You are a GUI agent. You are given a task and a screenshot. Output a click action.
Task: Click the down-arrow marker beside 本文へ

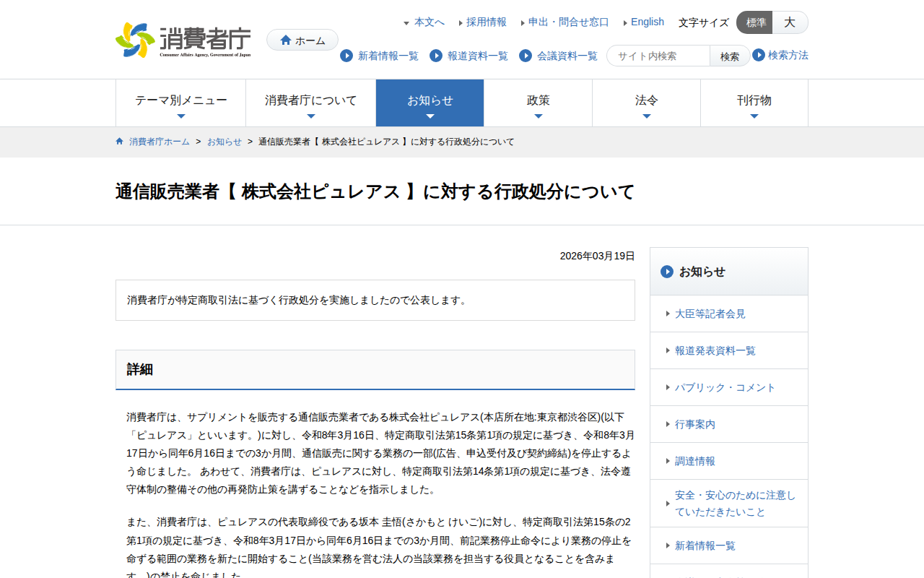[406, 23]
